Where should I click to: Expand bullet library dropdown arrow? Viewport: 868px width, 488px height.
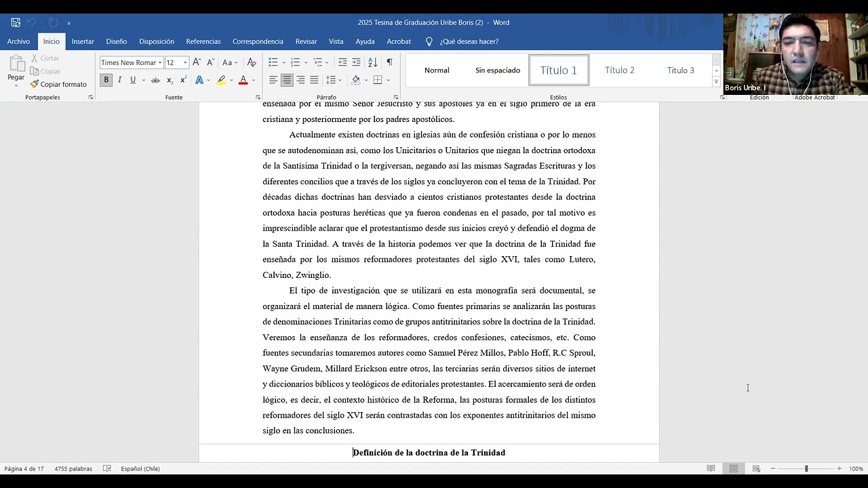(283, 62)
